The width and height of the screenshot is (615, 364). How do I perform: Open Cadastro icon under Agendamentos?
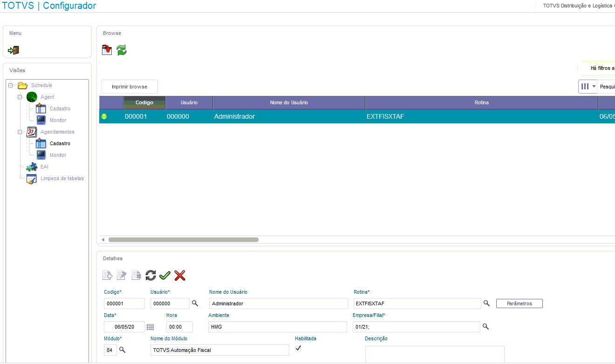41,143
